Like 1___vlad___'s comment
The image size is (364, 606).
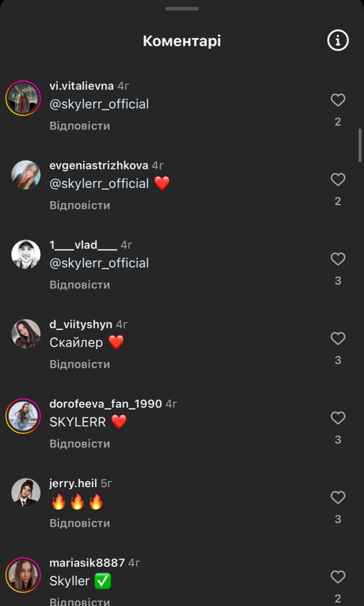point(337,259)
